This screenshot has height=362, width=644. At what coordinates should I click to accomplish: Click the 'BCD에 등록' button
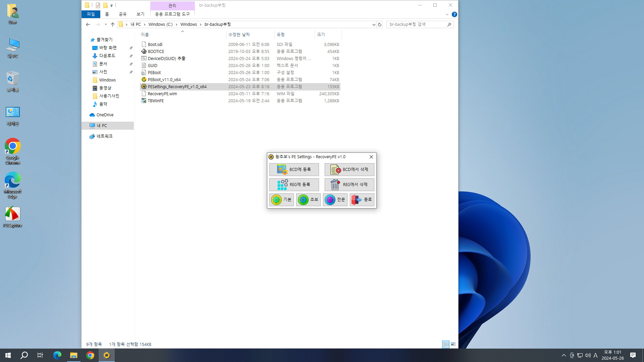294,170
